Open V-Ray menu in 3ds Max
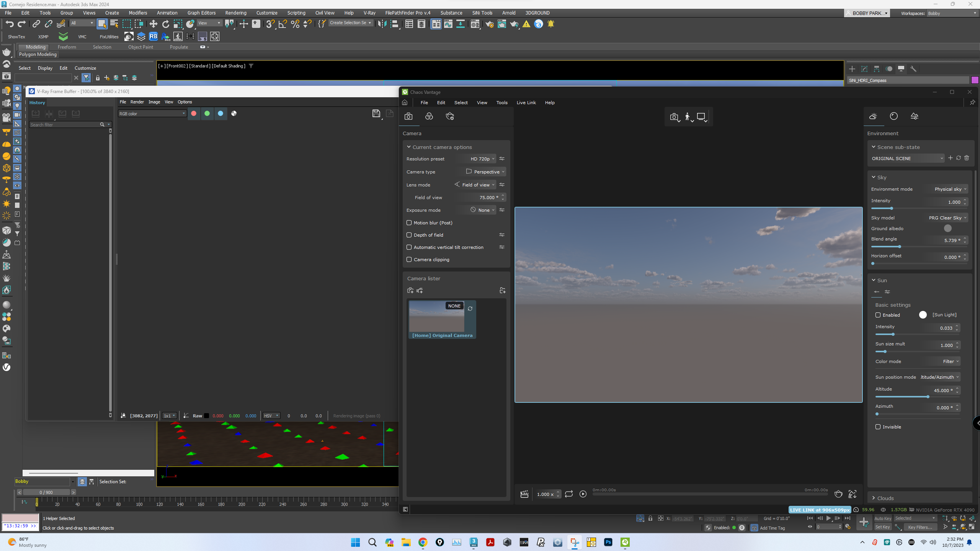980x551 pixels. [x=369, y=13]
